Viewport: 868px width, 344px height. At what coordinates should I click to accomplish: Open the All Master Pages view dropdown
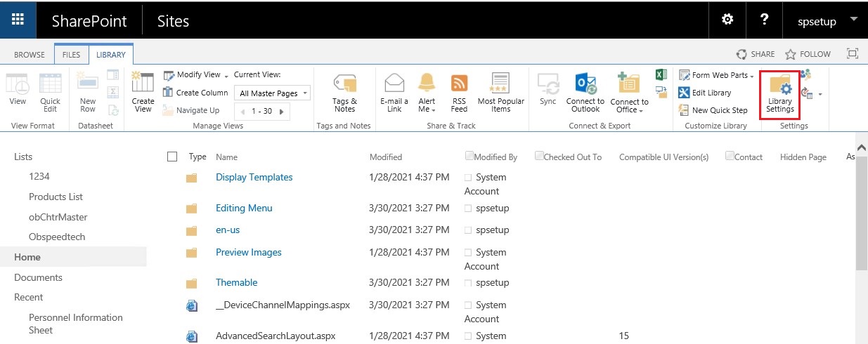tap(273, 93)
